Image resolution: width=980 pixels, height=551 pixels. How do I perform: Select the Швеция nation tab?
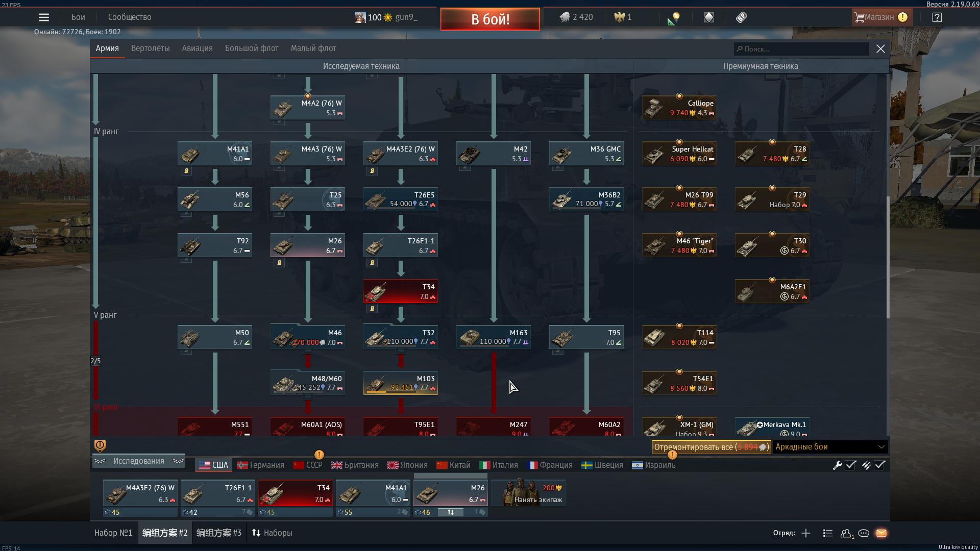[x=602, y=465]
